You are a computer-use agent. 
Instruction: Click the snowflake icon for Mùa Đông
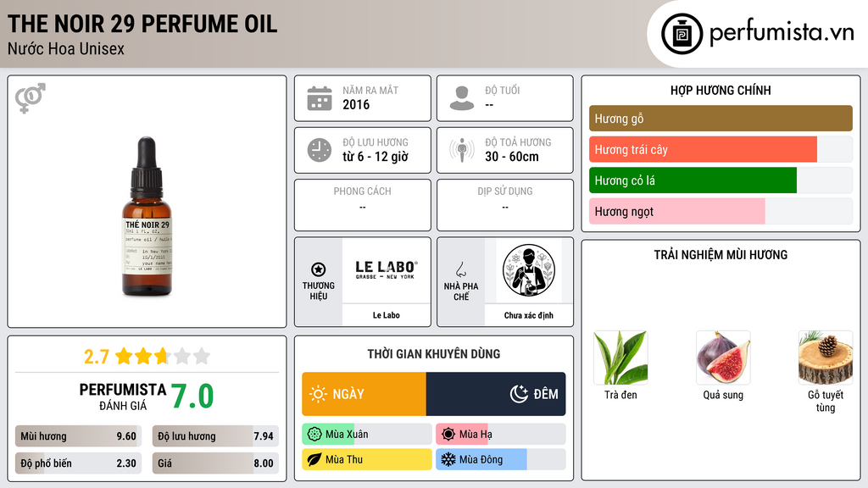[x=448, y=459]
